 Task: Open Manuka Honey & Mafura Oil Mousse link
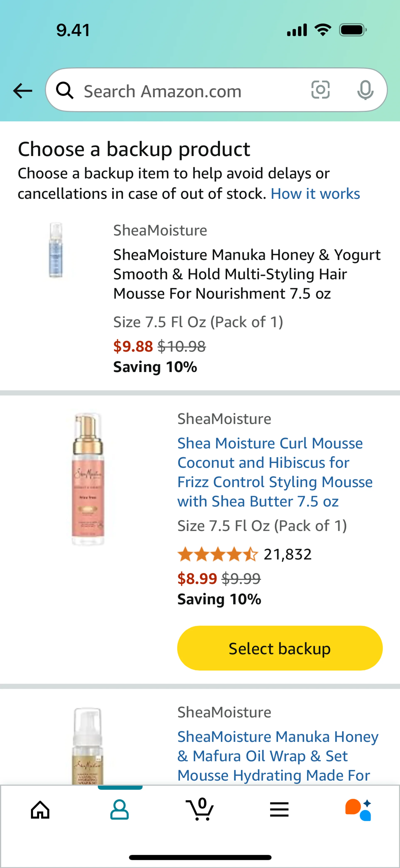(278, 756)
